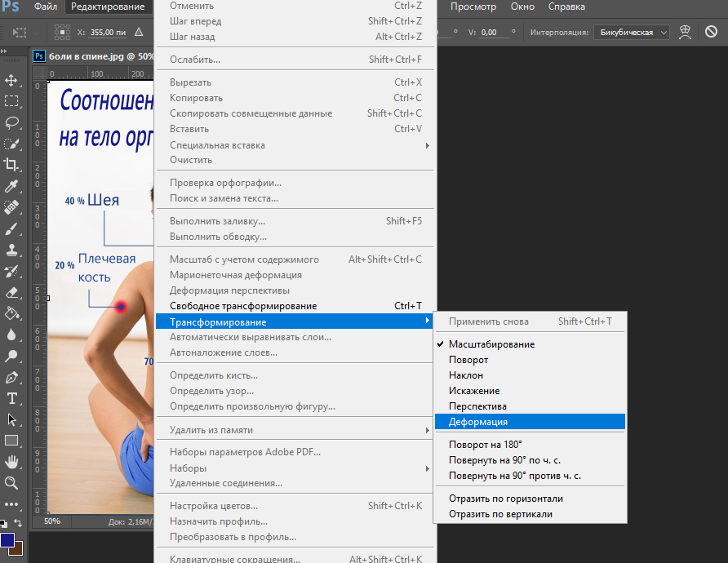Viewport: 728px width, 563px height.
Task: Toggle the reference point location grid
Action: coord(62,32)
